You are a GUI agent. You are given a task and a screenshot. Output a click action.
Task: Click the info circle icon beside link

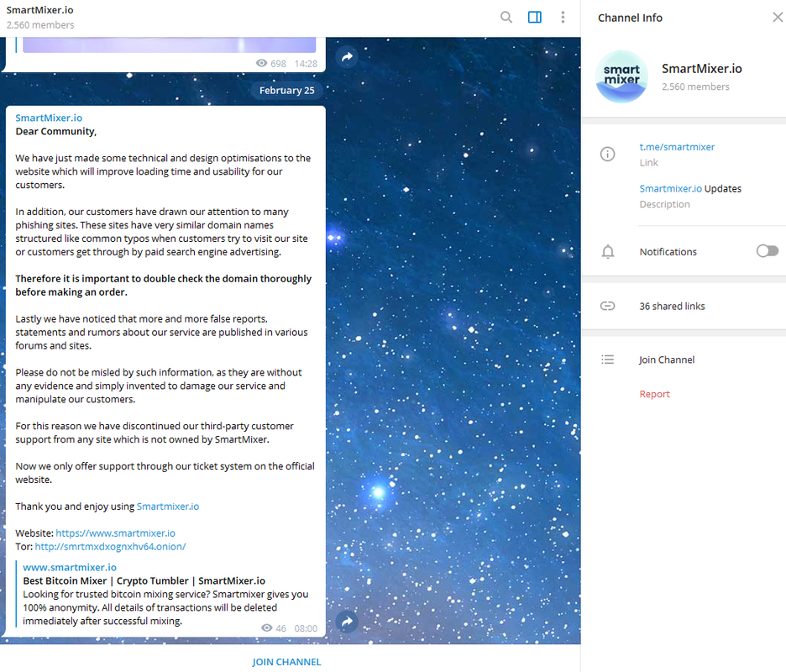[607, 154]
